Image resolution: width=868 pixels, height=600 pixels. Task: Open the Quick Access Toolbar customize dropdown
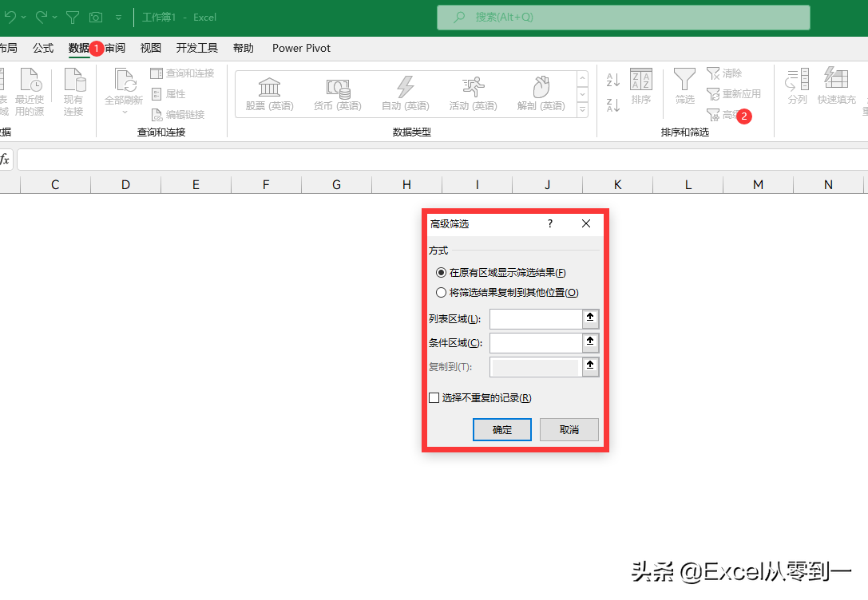118,18
